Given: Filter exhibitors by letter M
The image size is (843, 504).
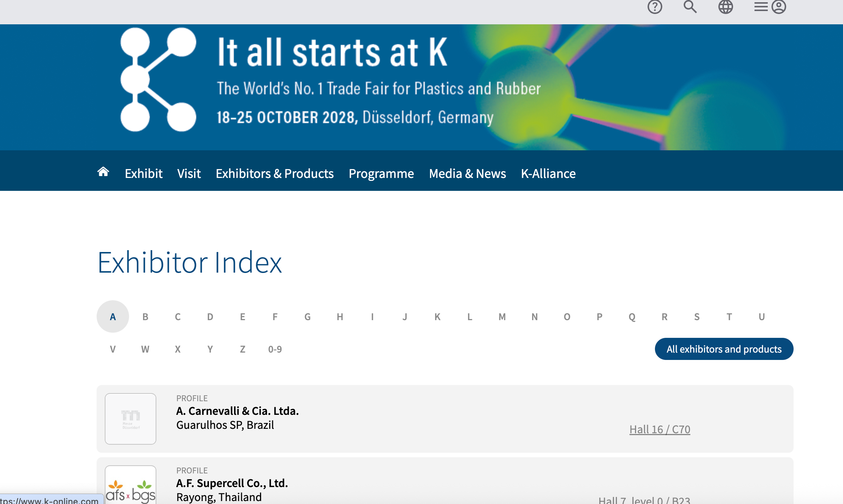Looking at the screenshot, I should (502, 317).
